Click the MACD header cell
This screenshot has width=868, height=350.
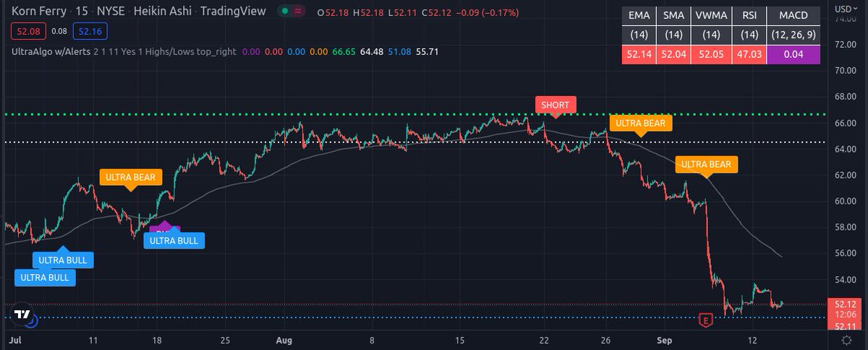793,14
